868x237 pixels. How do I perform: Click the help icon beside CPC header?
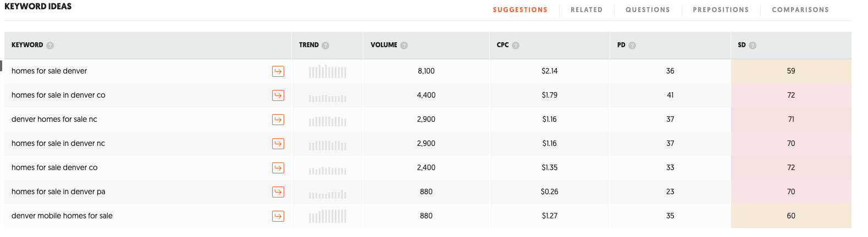[x=516, y=46]
